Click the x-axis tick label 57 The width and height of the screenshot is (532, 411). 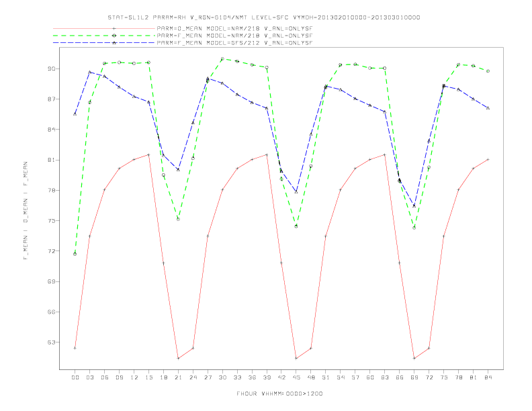click(x=355, y=377)
